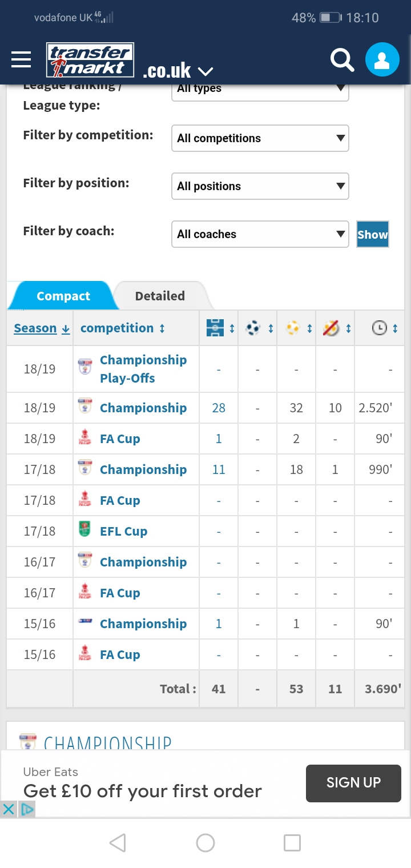The height and width of the screenshot is (868, 411).
Task: Close the Uber Eats ad
Action: pos(9,809)
